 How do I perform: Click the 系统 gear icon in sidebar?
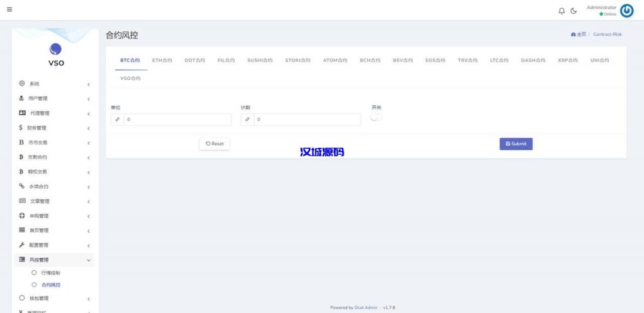[22, 84]
